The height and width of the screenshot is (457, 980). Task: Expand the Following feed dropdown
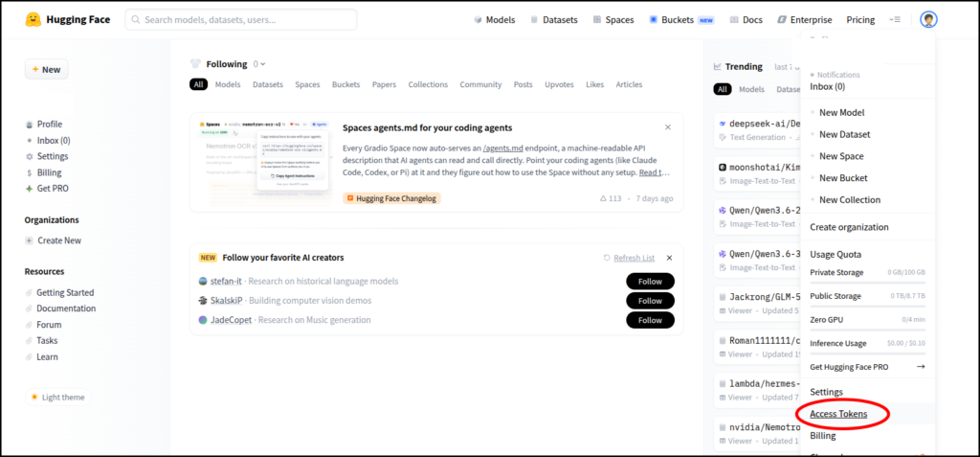[261, 64]
